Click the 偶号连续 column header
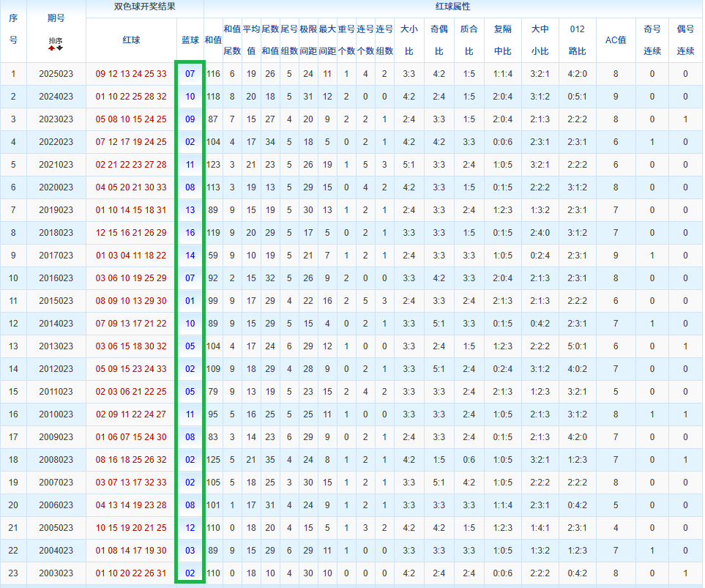 tap(685, 40)
